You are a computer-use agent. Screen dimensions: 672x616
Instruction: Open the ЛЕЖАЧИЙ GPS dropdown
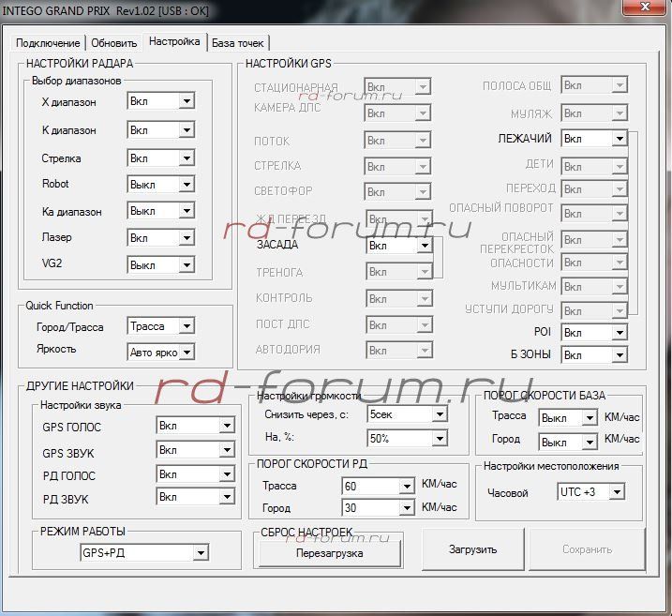(594, 139)
